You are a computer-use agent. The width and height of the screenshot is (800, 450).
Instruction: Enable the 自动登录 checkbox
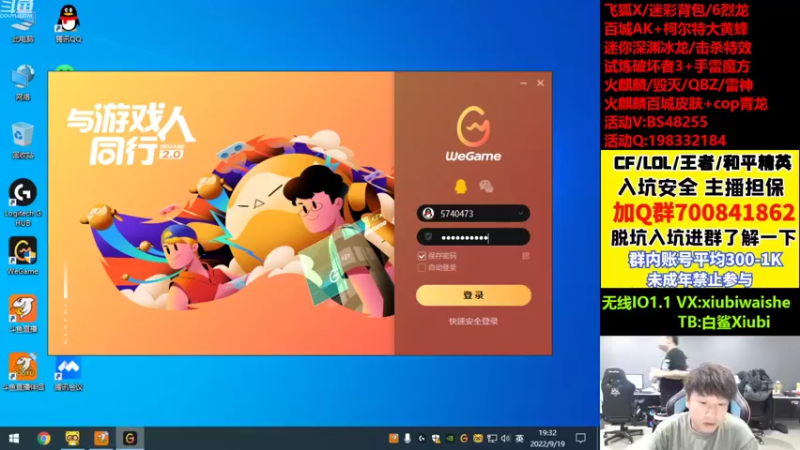click(x=421, y=267)
